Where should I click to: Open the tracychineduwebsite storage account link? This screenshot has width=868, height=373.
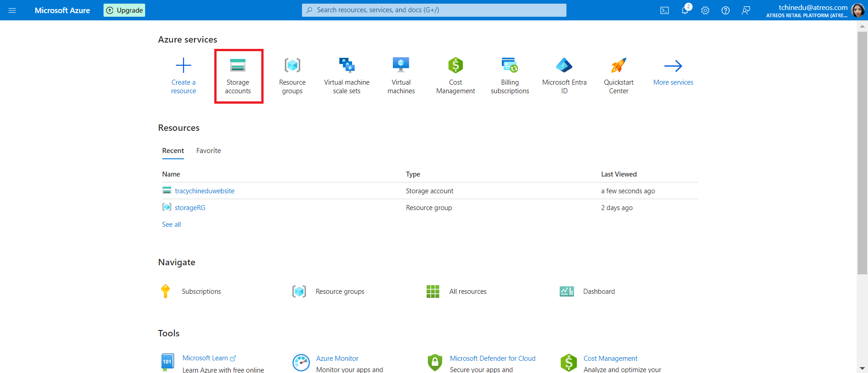point(205,191)
